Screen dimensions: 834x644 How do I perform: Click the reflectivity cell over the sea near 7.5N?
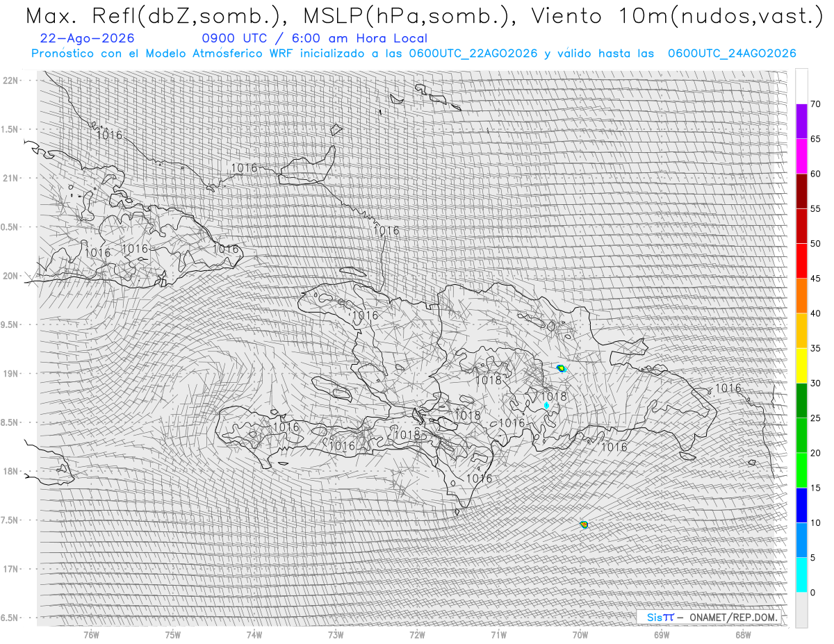coord(584,525)
